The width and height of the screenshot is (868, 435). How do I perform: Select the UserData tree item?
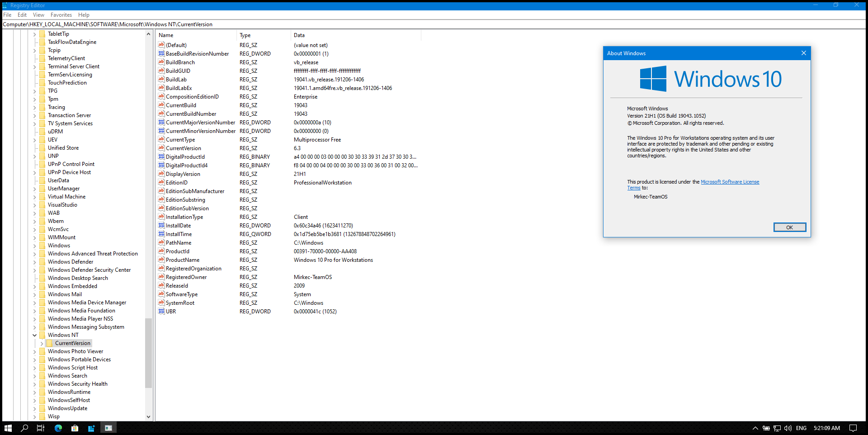coord(58,180)
